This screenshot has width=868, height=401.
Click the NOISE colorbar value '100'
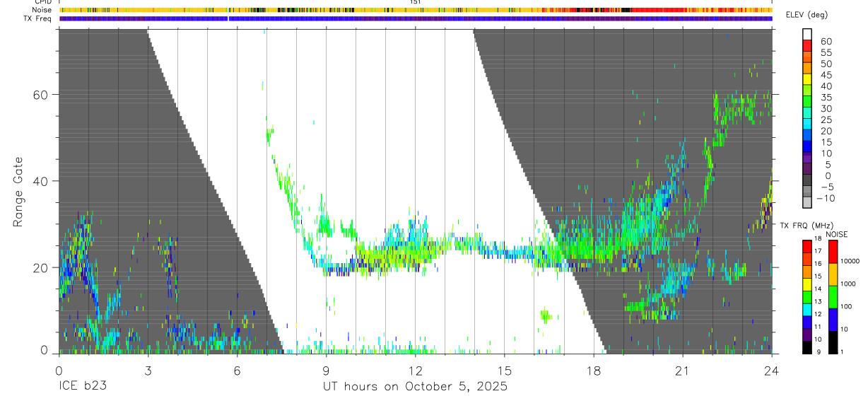[x=845, y=306]
